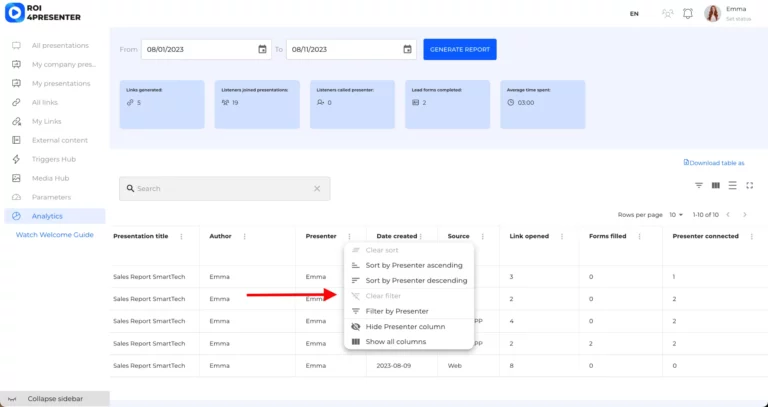768x407 pixels.
Task: Open Author column options menu
Action: tap(244, 237)
